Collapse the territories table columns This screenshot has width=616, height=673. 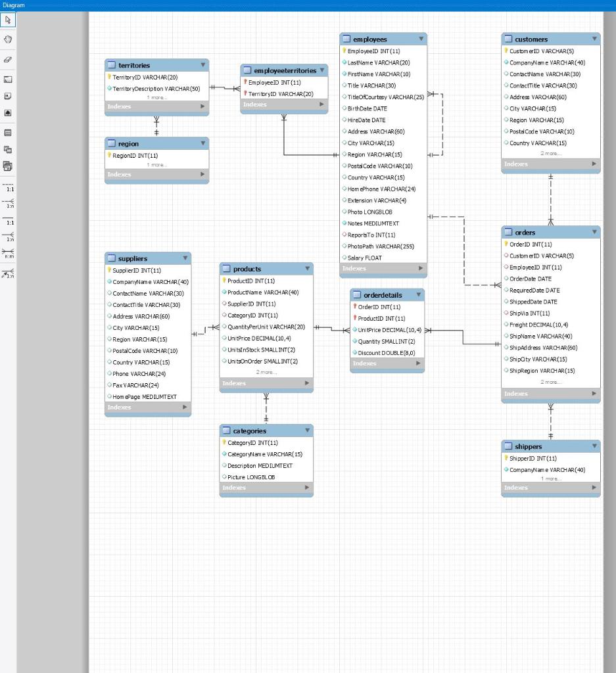click(202, 65)
